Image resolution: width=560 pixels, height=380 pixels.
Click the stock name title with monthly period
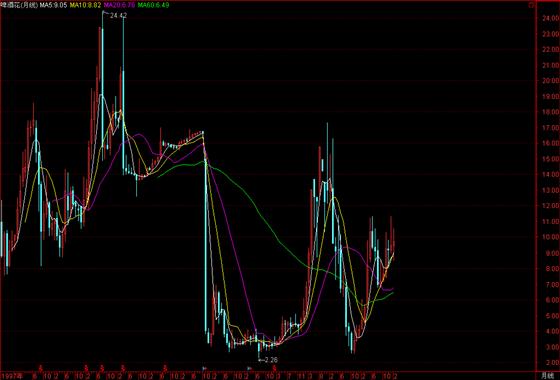[19, 5]
